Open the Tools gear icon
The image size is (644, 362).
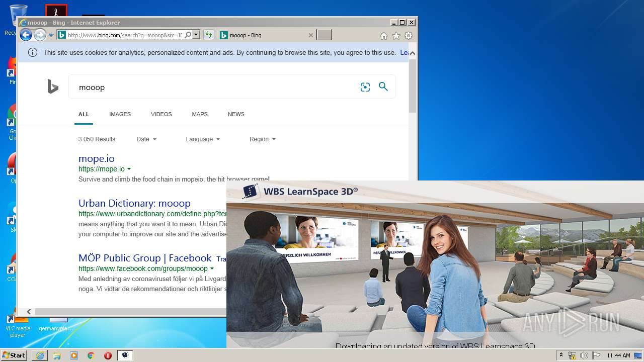coord(409,36)
